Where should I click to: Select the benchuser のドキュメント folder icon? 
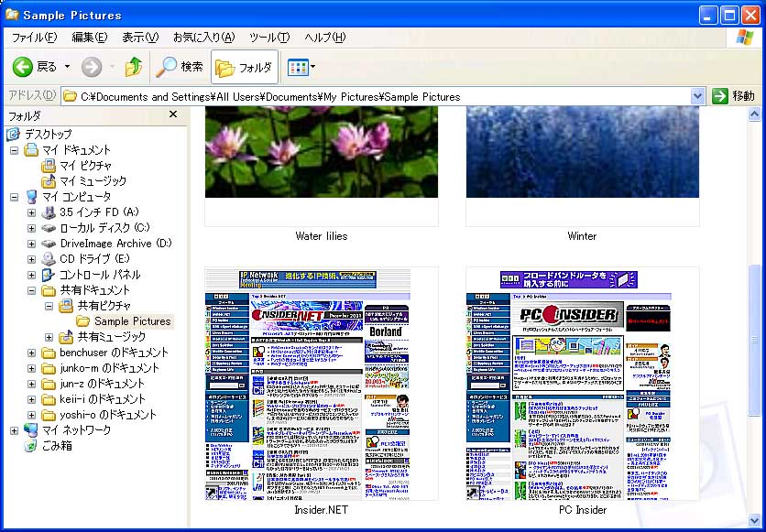point(49,353)
